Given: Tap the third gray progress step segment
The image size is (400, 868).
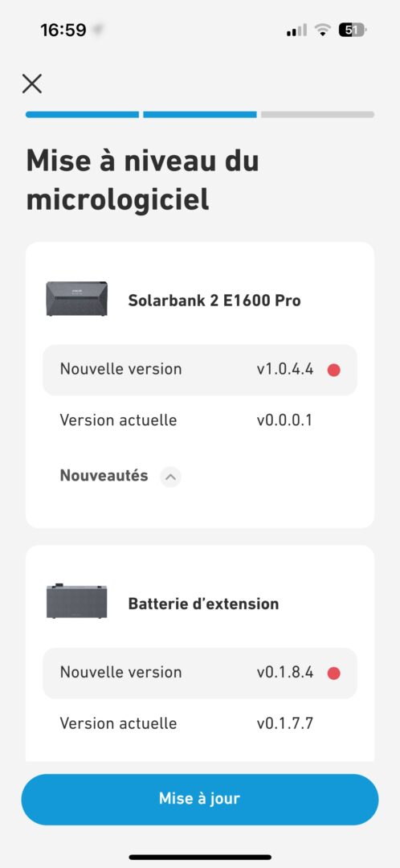Looking at the screenshot, I should pos(317,115).
